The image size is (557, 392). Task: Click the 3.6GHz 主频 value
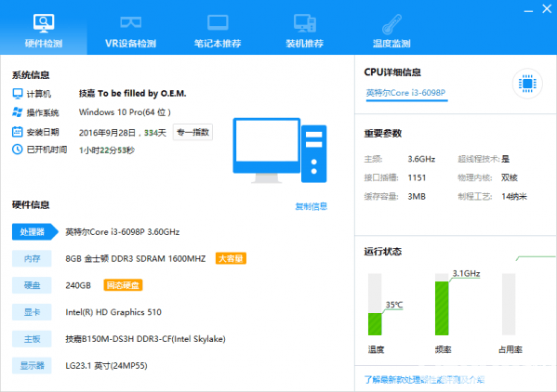[421, 159]
